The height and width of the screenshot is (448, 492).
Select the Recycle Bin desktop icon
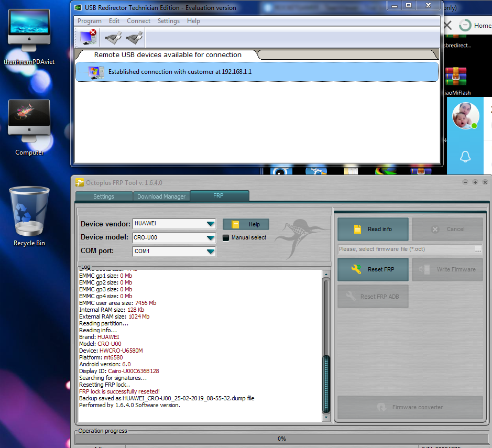coord(29,216)
